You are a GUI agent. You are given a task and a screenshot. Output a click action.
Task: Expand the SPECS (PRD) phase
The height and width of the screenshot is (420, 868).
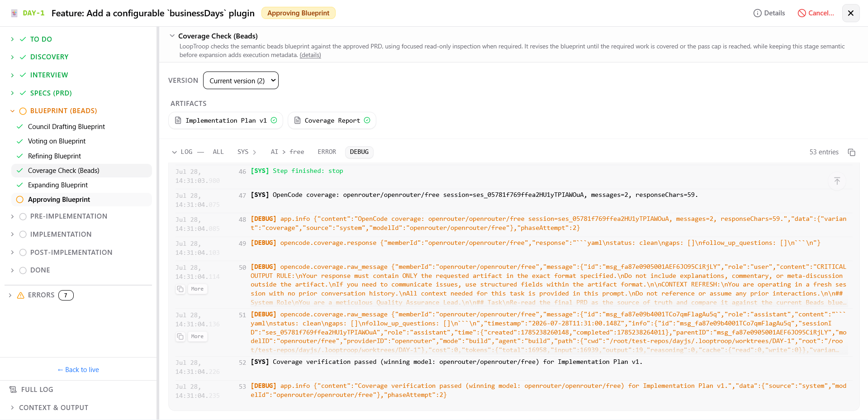12,93
